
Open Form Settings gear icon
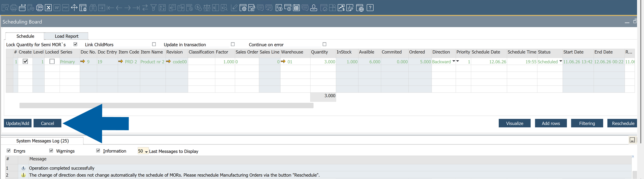[x=243, y=8]
